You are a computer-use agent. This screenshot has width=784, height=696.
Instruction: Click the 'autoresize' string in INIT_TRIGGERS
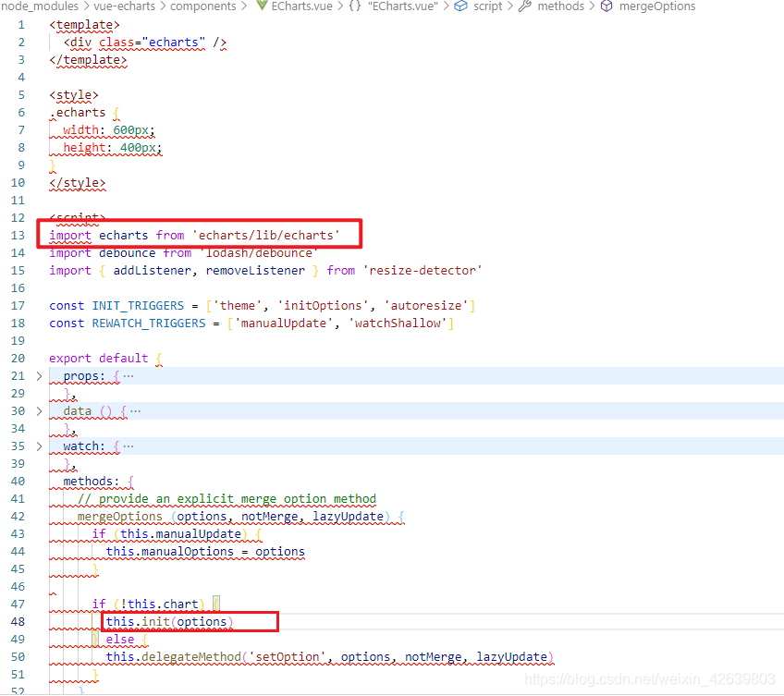click(x=426, y=306)
